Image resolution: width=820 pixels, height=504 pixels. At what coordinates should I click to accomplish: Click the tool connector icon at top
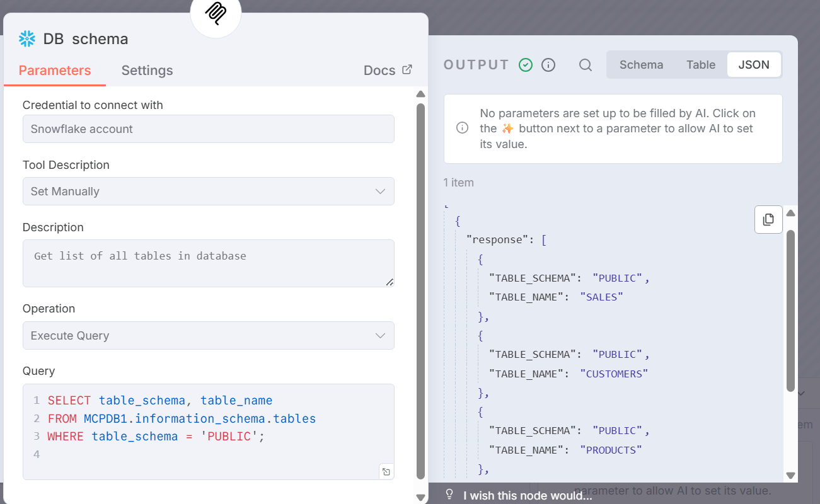coord(216,13)
